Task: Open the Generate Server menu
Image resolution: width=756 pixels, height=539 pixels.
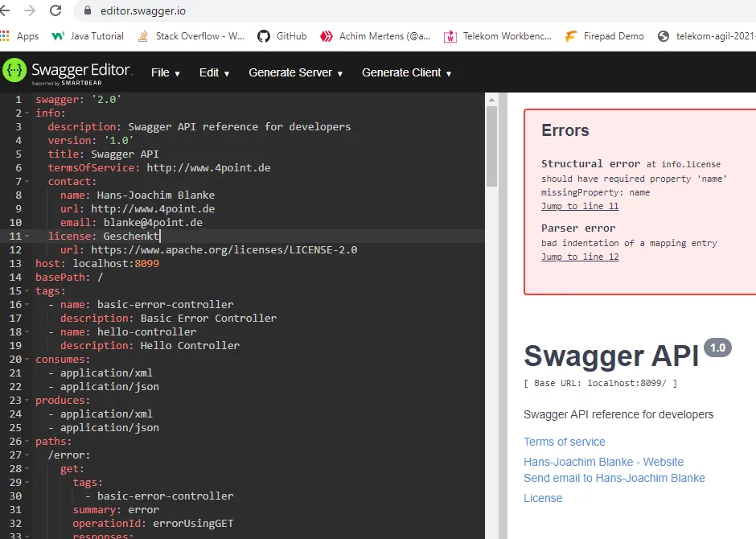Action: tap(295, 72)
